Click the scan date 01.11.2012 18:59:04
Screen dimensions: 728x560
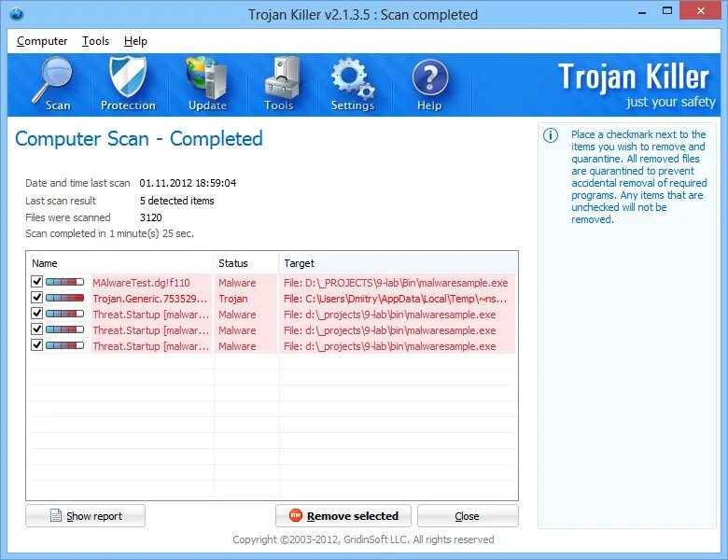[188, 183]
